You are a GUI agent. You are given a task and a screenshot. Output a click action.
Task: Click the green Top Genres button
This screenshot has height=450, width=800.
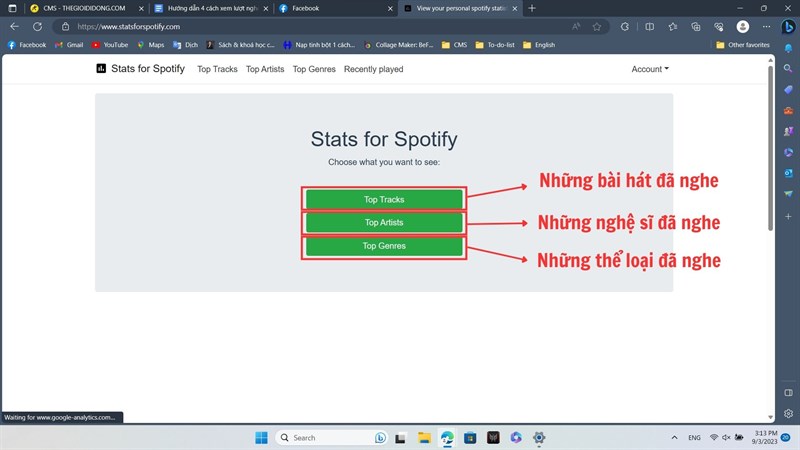pos(384,246)
